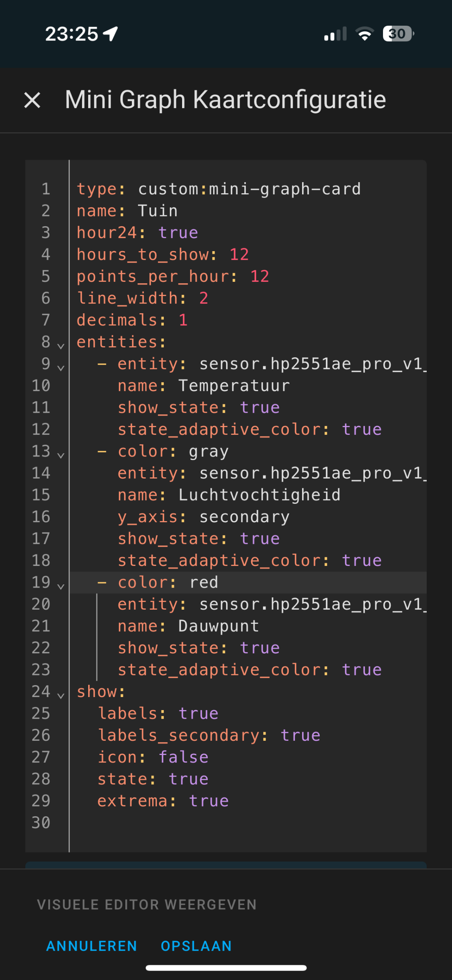This screenshot has height=980, width=452.
Task: Collapse the first entity fold arrow on line 9
Action: (x=61, y=368)
